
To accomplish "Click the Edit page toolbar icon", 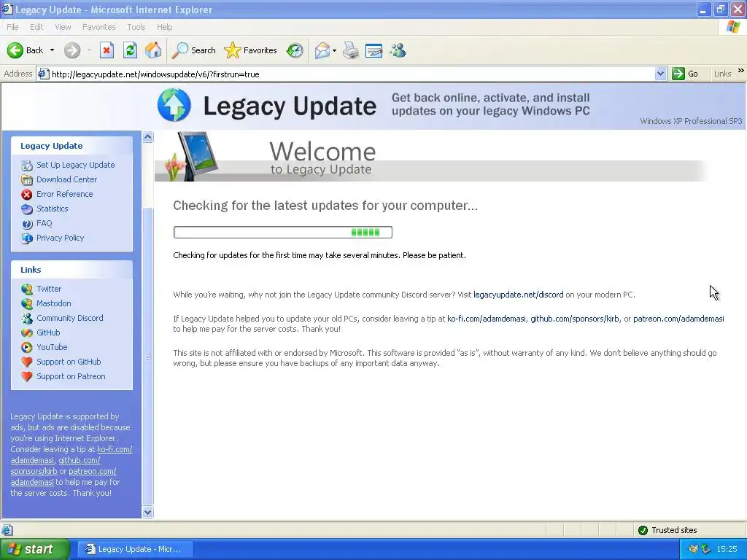I will [x=374, y=50].
